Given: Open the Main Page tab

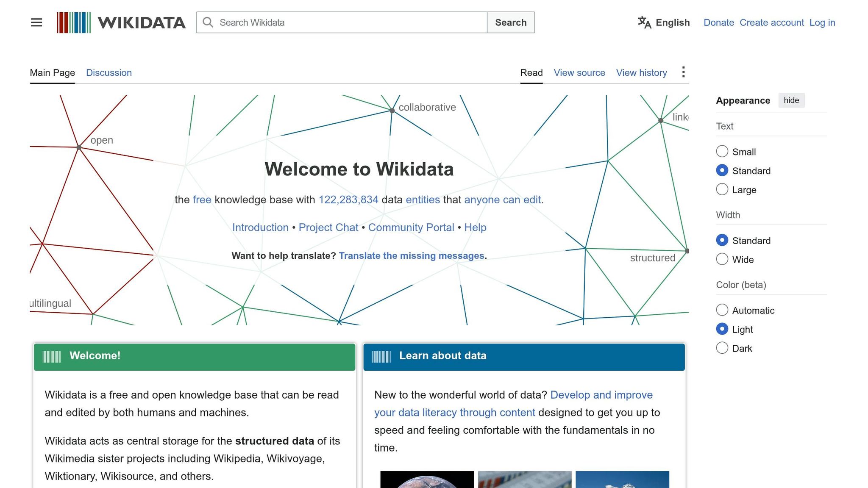Looking at the screenshot, I should 53,73.
